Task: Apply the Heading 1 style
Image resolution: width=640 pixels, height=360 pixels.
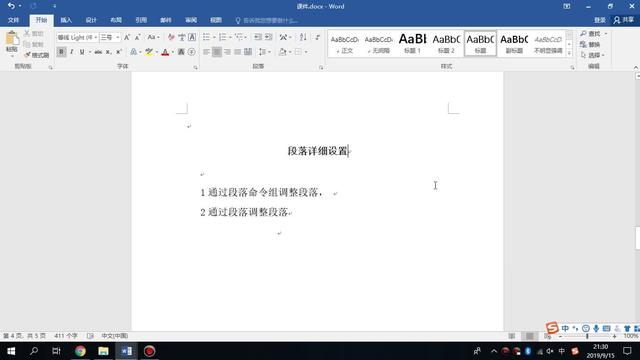Action: [x=412, y=43]
